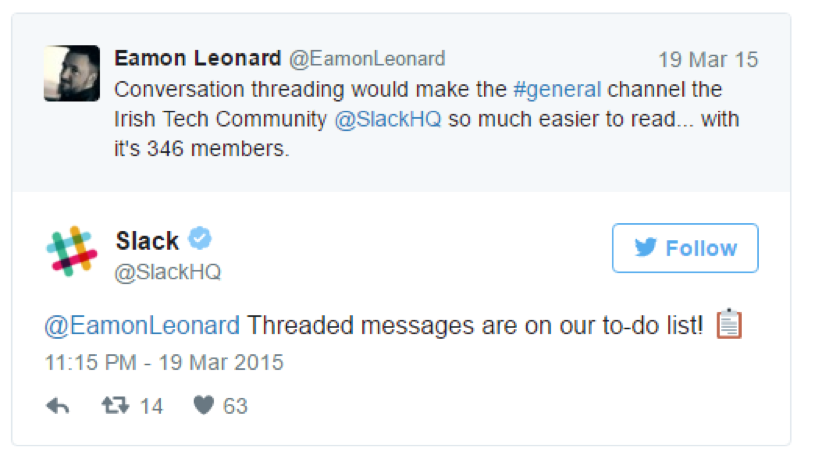Click the verified badge next to Slack
Screen dimensions: 815x462
[200, 239]
